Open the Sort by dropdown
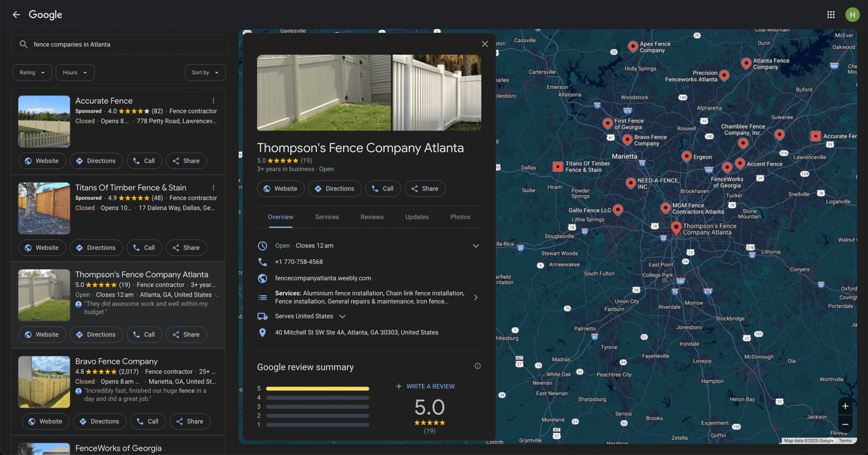Image resolution: width=868 pixels, height=455 pixels. [205, 73]
